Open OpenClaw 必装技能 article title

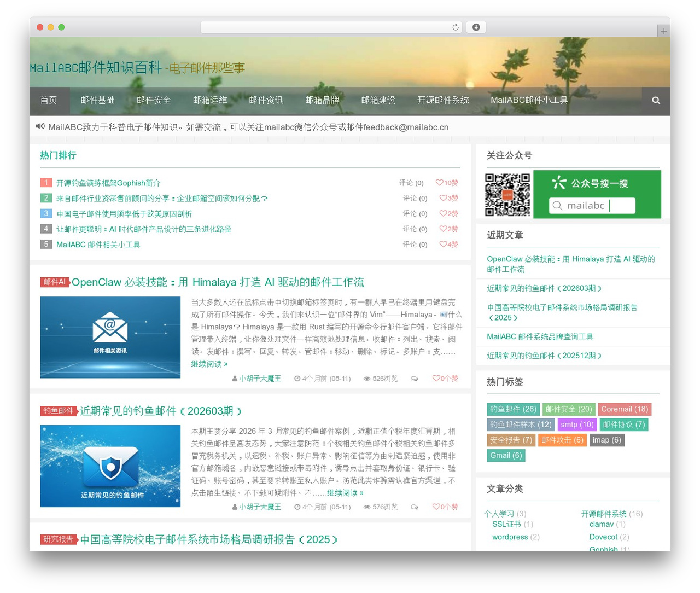218,282
